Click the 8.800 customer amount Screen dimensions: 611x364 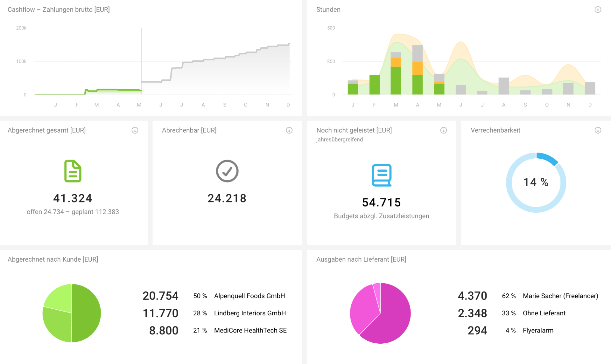[x=164, y=330]
